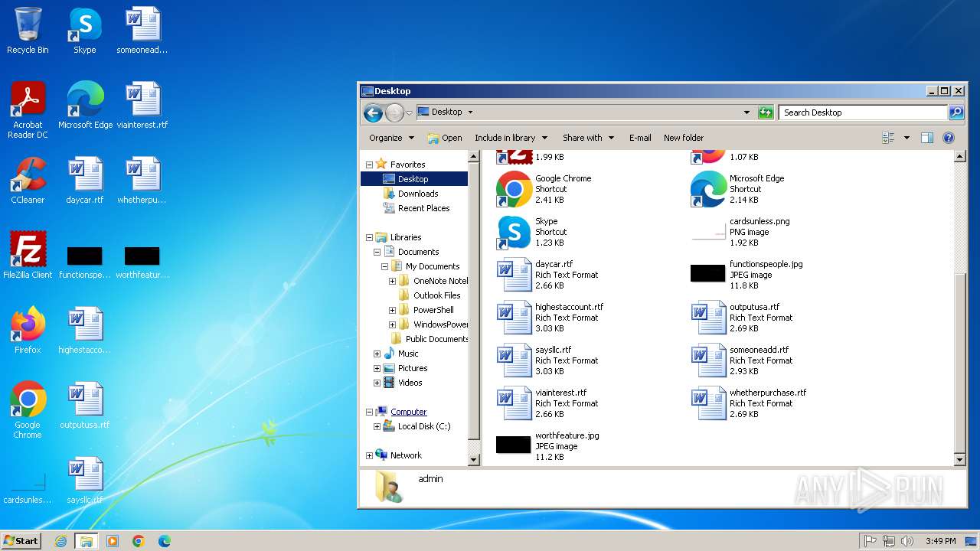Select Google Chrome desktop icon
The height and width of the screenshot is (551, 980).
[28, 409]
